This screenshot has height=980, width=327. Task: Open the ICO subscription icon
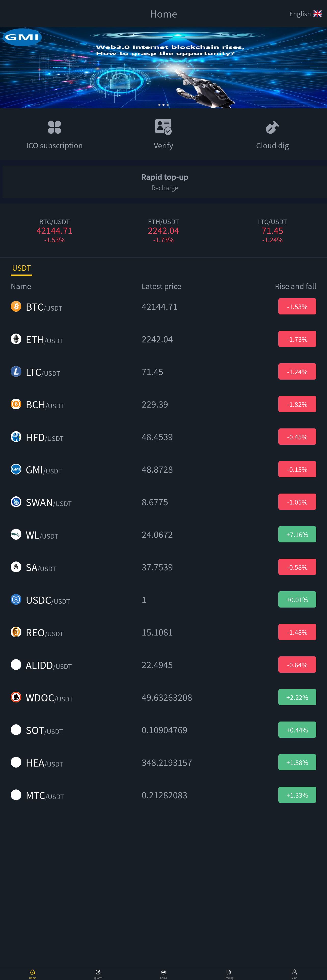(x=54, y=127)
